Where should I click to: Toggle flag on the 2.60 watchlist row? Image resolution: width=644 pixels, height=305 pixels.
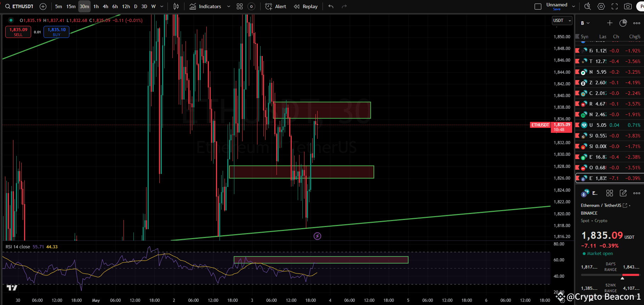pyautogui.click(x=577, y=83)
